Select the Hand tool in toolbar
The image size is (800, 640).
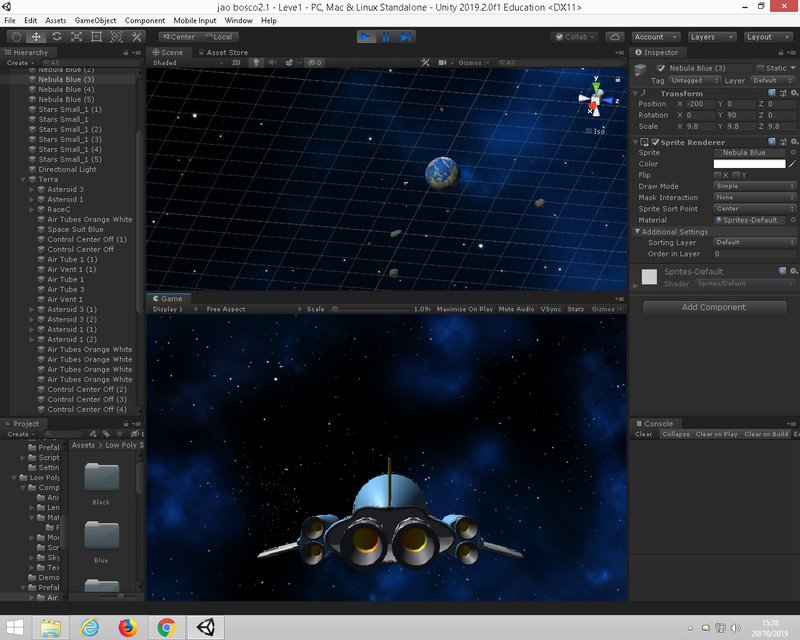16,37
